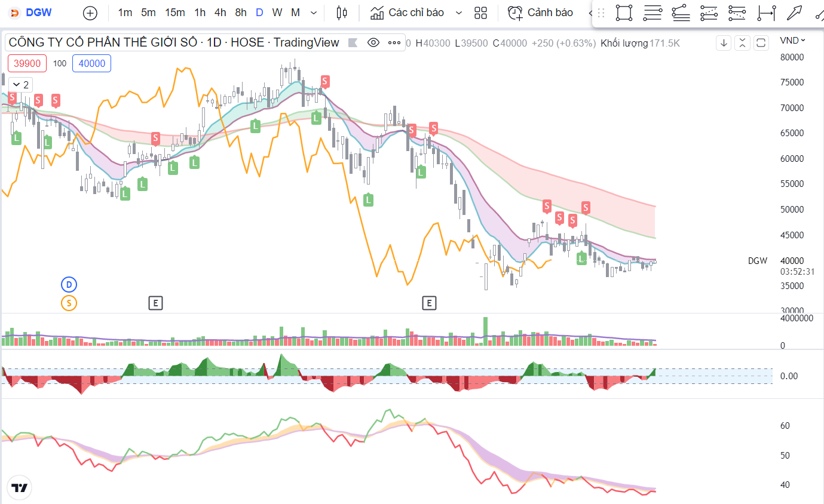Create an alert with Cảnh báo
Screen dimensions: 824x504
coord(540,13)
